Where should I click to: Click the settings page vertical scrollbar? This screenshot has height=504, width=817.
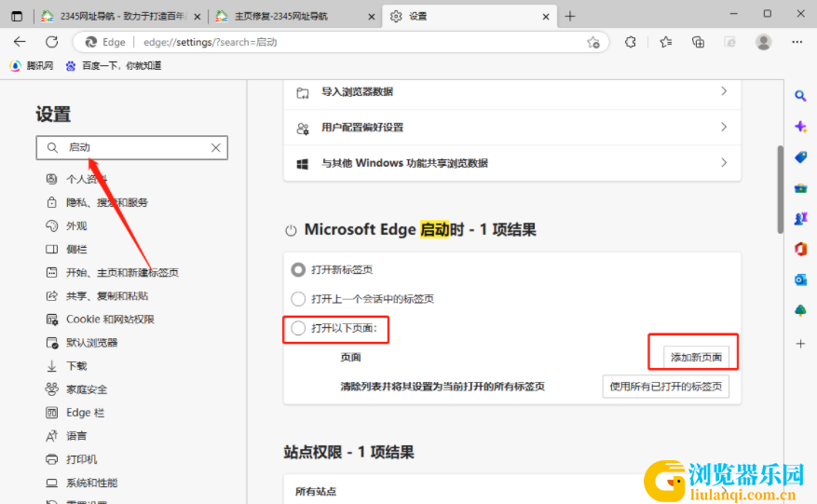pyautogui.click(x=780, y=190)
